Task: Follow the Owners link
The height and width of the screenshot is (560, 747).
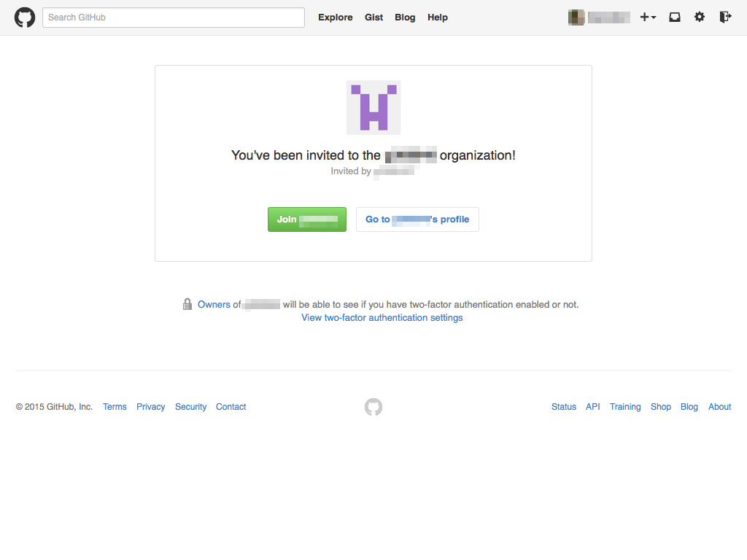Action: point(214,305)
